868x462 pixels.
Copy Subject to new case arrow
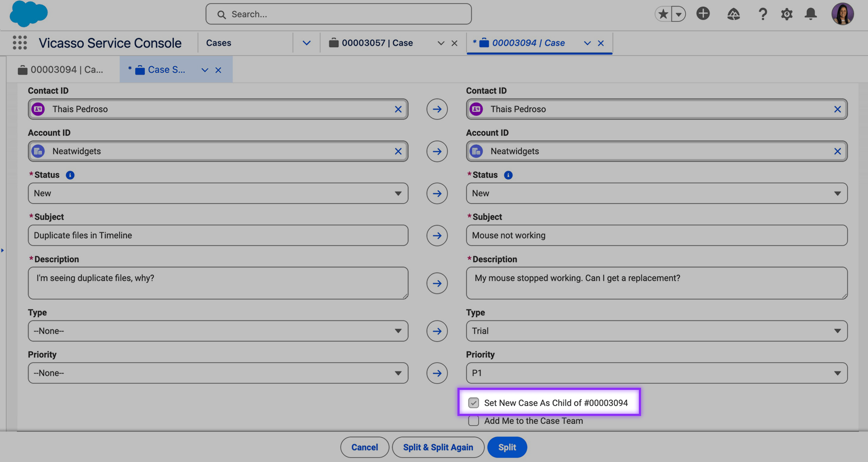click(437, 235)
